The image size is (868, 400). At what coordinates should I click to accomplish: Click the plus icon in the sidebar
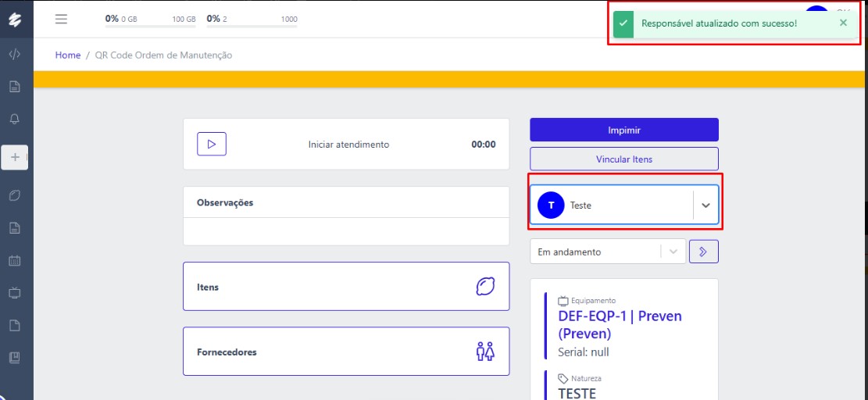click(14, 157)
